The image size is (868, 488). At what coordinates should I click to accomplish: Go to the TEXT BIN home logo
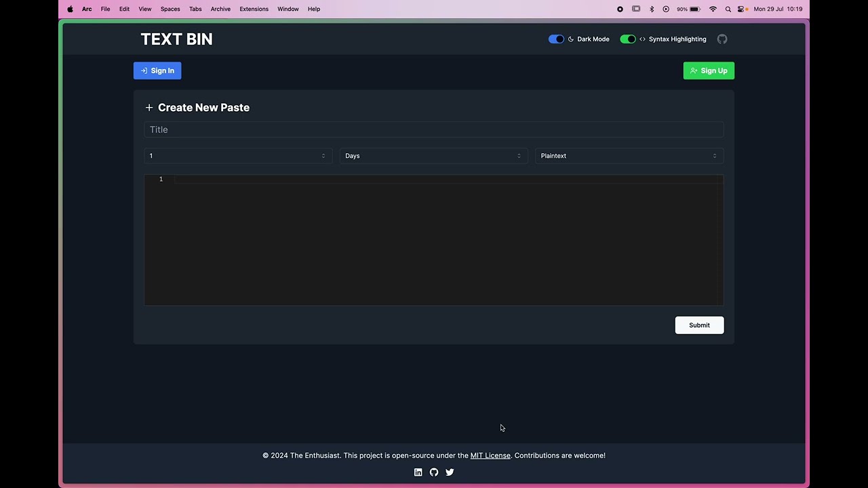pyautogui.click(x=176, y=39)
